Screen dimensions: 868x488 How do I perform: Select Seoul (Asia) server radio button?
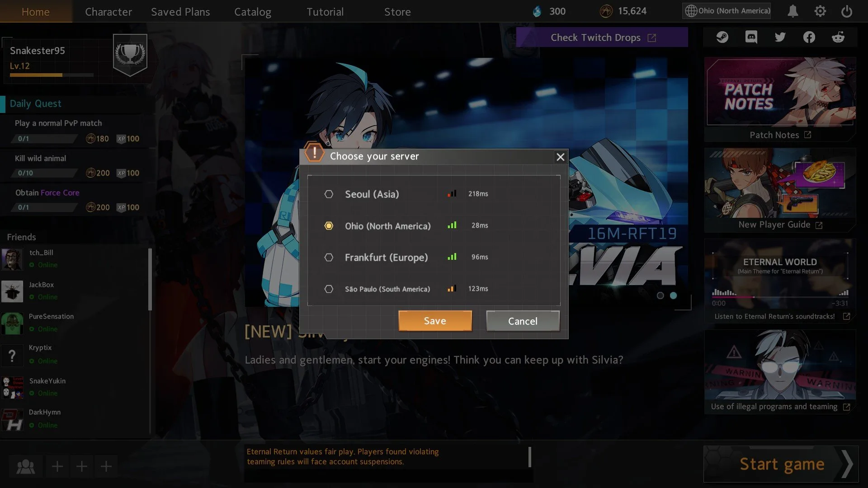pos(329,194)
